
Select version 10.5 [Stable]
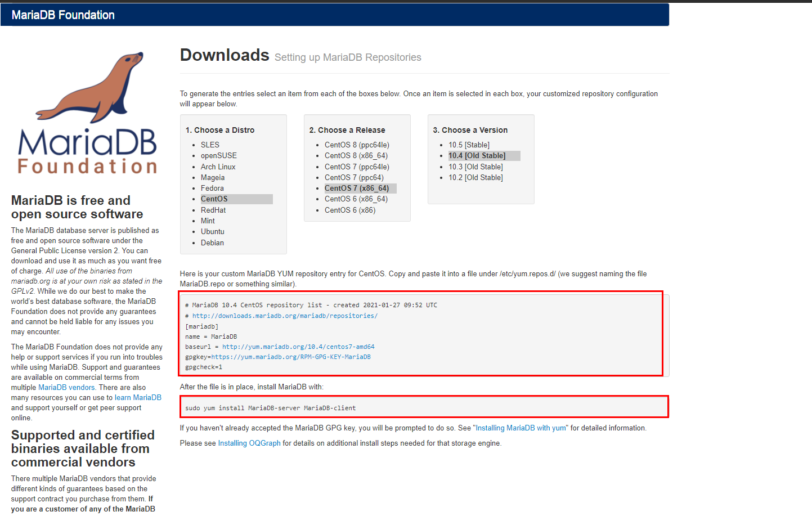(469, 145)
